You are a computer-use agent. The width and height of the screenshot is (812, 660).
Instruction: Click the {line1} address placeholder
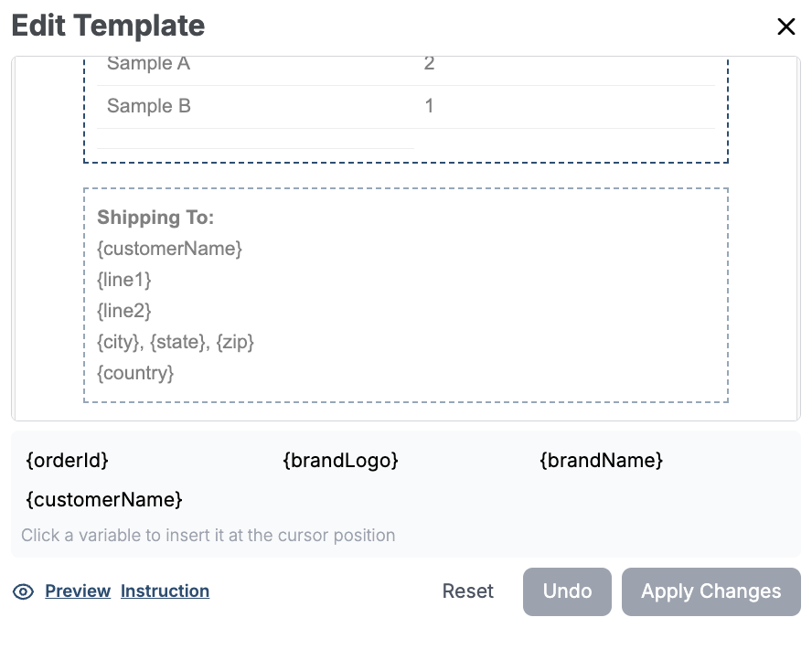pyautogui.click(x=124, y=280)
